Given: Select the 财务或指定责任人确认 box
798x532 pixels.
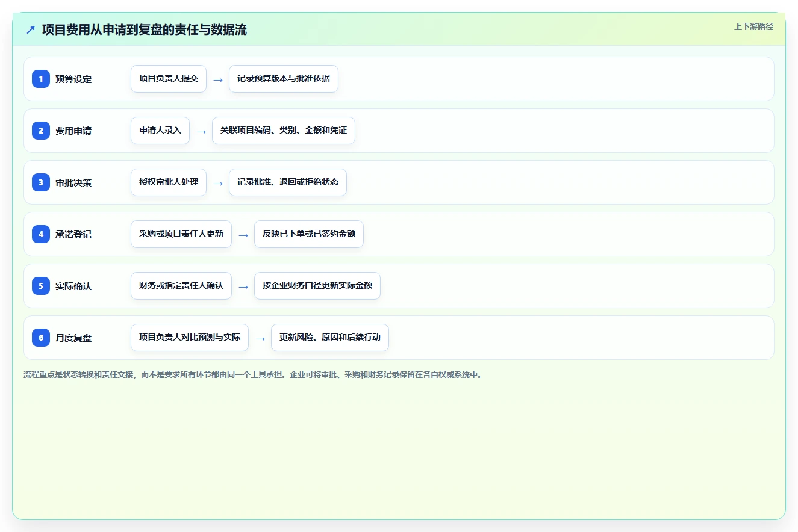Looking at the screenshot, I should coord(181,286).
